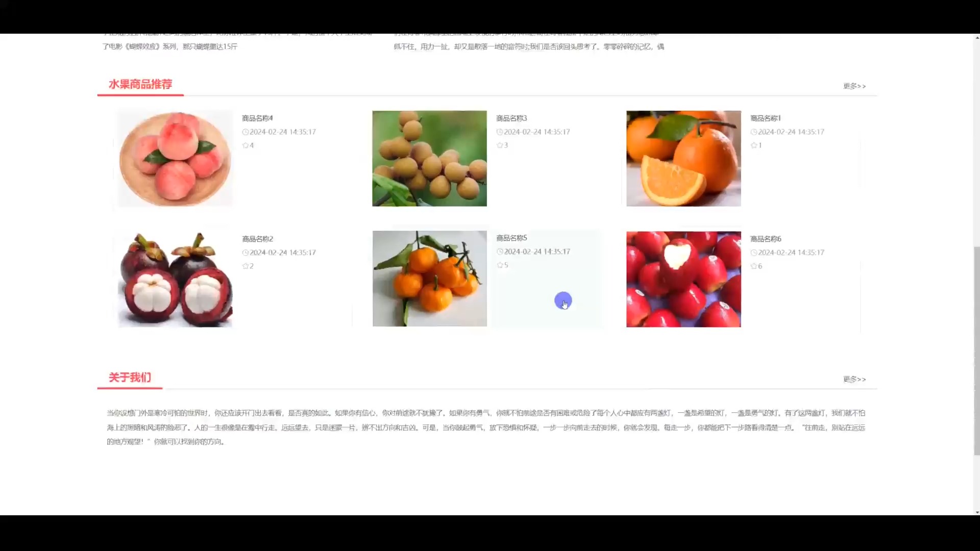Click the 商品名称5 tangerine product image
The height and width of the screenshot is (551, 980).
click(x=429, y=278)
